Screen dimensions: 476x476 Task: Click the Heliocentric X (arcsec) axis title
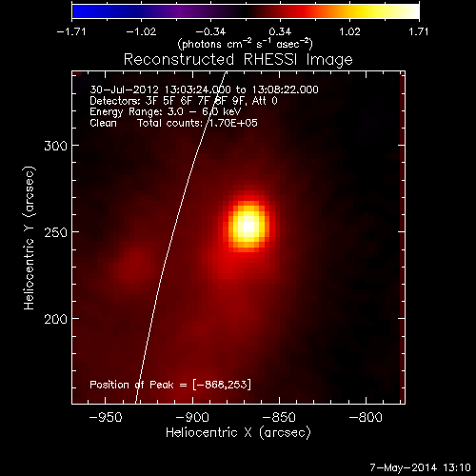pyautogui.click(x=238, y=433)
